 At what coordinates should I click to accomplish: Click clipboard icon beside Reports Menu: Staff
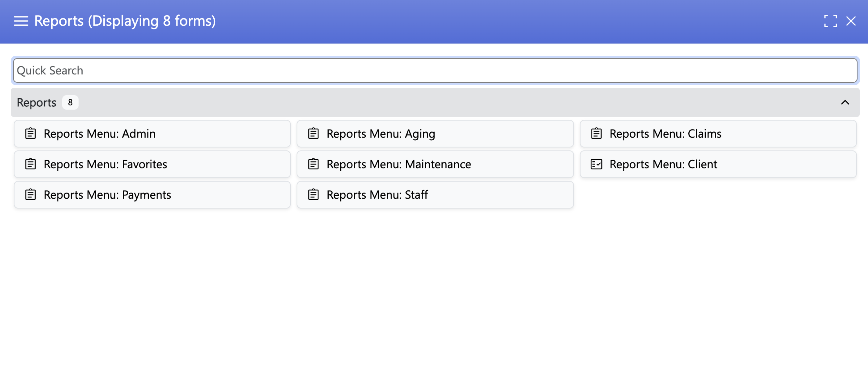pyautogui.click(x=313, y=195)
